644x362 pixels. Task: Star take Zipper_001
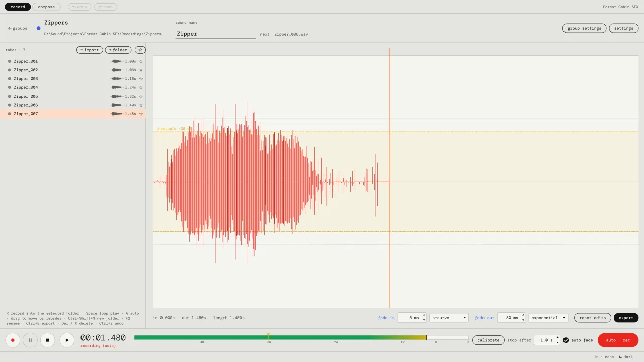[141, 61]
